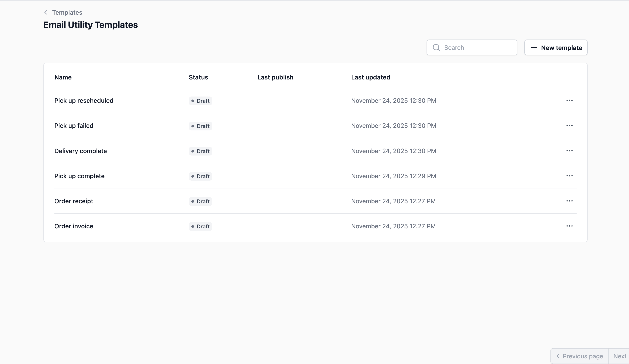Click the Pick up failed updated date
This screenshot has height=364, width=629.
(394, 126)
